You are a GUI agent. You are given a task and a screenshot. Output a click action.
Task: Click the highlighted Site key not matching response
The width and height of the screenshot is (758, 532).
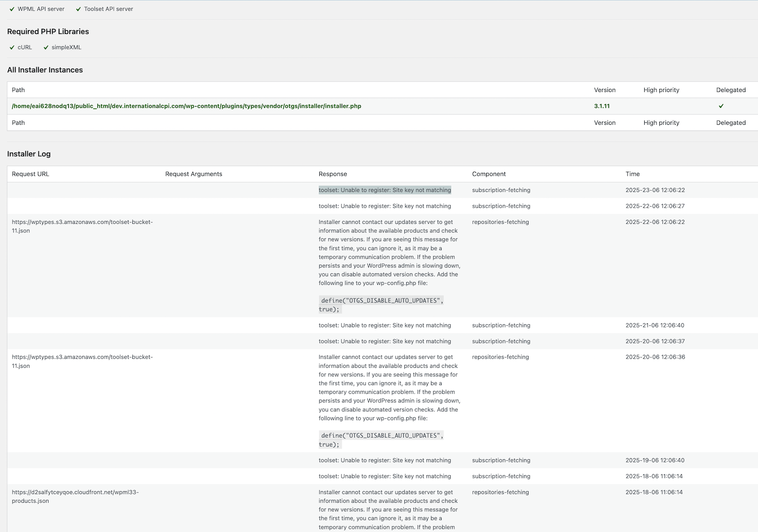[385, 190]
